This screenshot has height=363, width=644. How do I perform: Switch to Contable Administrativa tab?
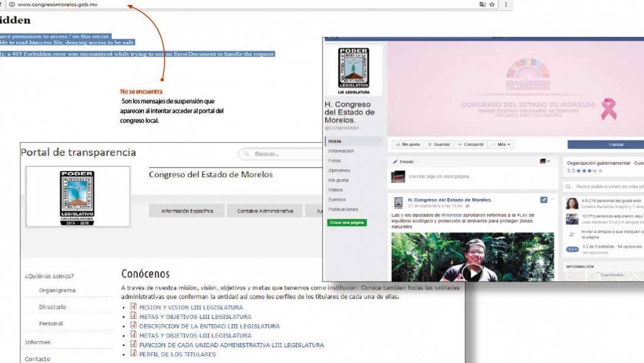[x=265, y=211]
